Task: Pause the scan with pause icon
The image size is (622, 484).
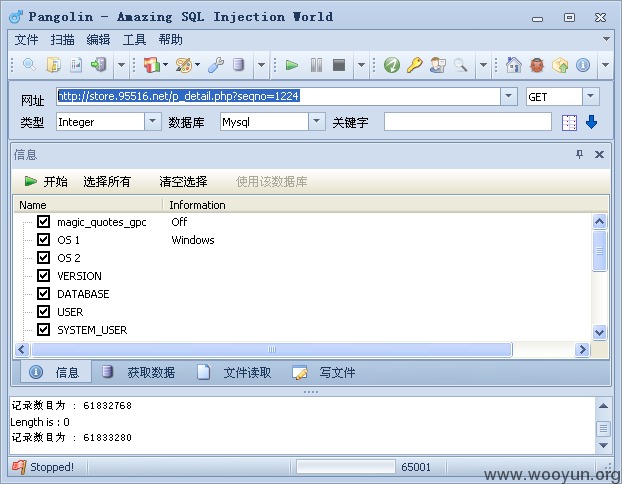Action: coord(316,65)
